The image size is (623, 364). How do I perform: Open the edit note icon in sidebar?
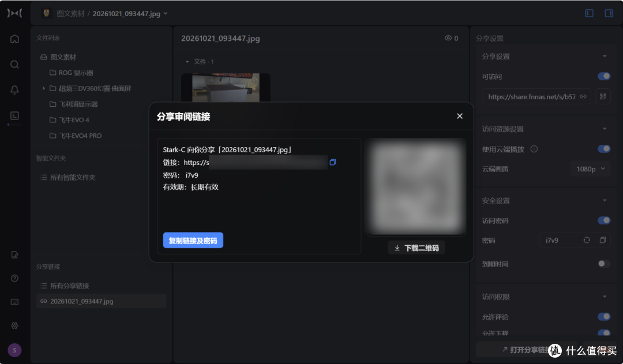pyautogui.click(x=14, y=255)
